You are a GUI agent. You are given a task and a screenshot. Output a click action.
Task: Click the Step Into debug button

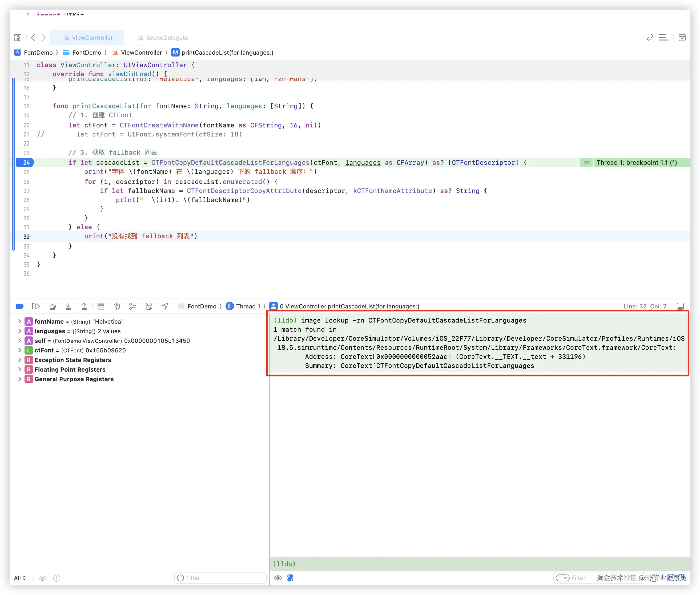[68, 306]
